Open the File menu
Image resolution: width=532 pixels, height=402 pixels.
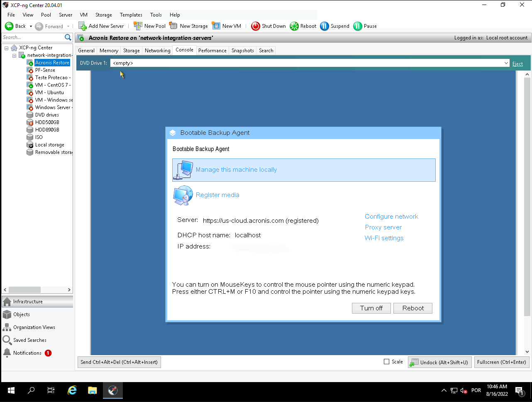(11, 15)
